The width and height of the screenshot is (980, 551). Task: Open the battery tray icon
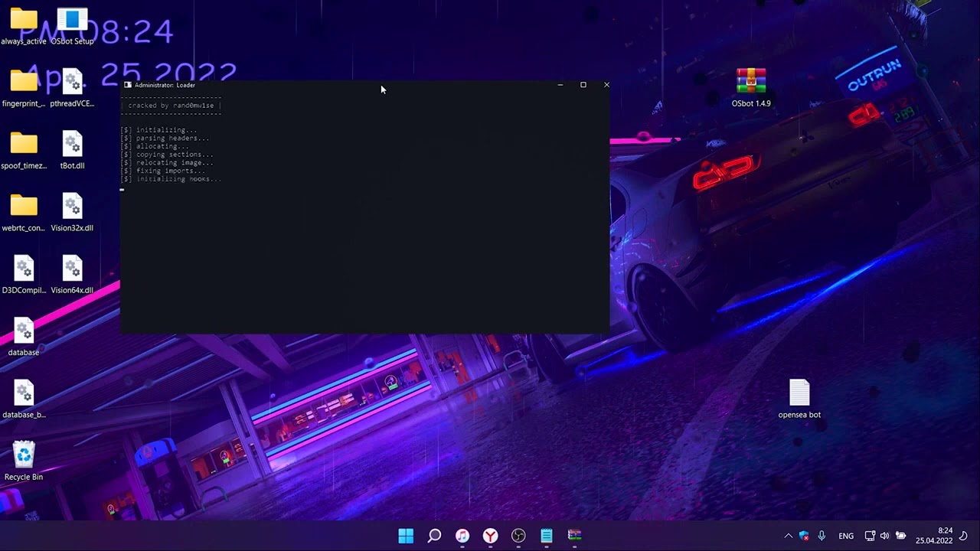(901, 536)
